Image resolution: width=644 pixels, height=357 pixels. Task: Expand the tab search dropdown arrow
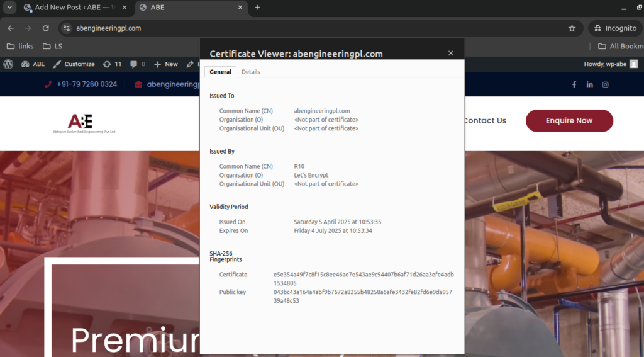[9, 8]
